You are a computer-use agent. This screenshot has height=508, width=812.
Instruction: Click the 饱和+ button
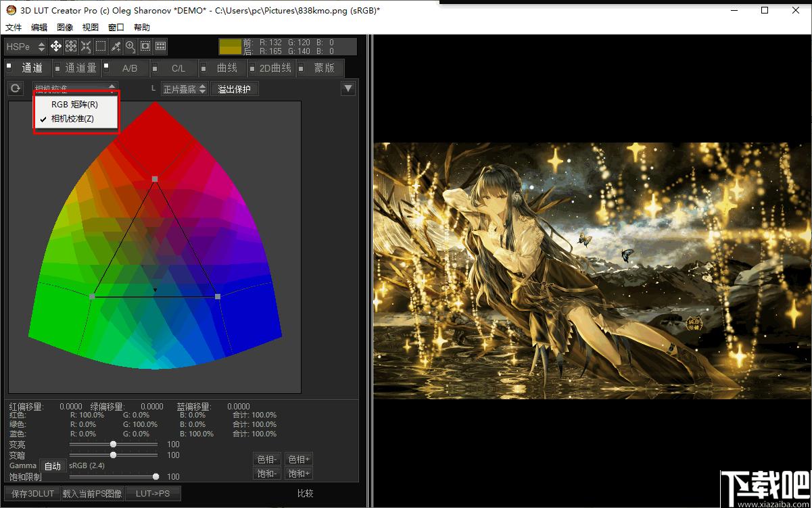[299, 474]
